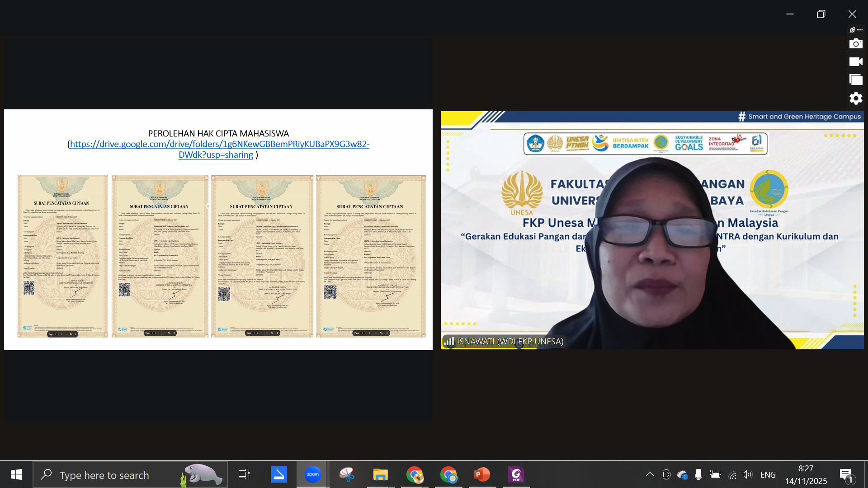This screenshot has width=868, height=488.
Task: Open PowerPoint from the taskbar
Action: [x=482, y=474]
